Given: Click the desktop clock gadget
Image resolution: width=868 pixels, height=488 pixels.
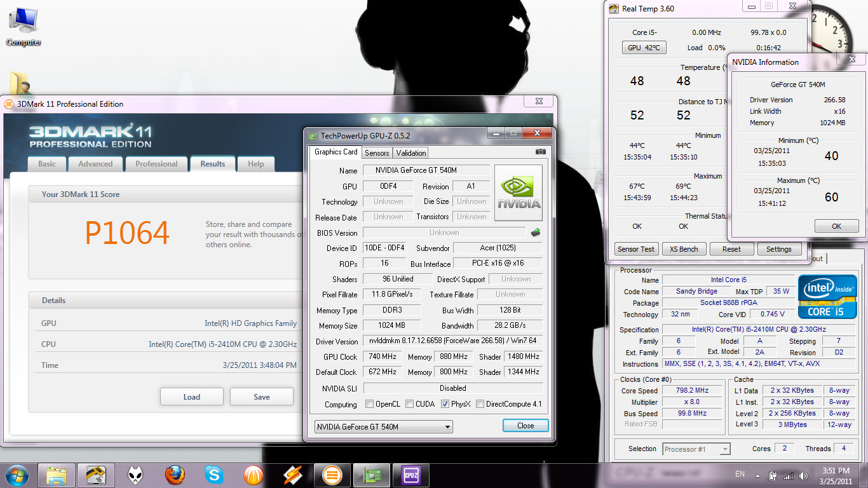Looking at the screenshot, I should tap(831, 32).
